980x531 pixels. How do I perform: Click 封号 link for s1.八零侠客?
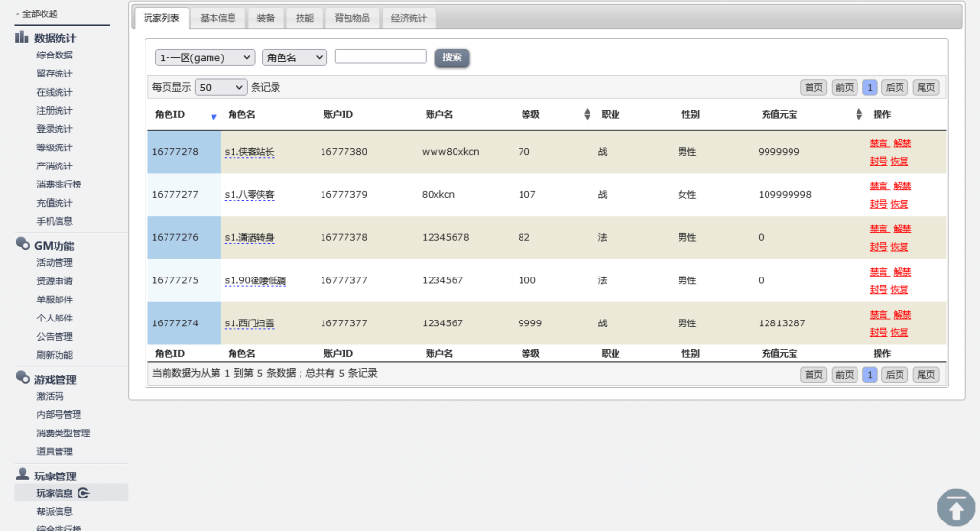[x=879, y=204]
